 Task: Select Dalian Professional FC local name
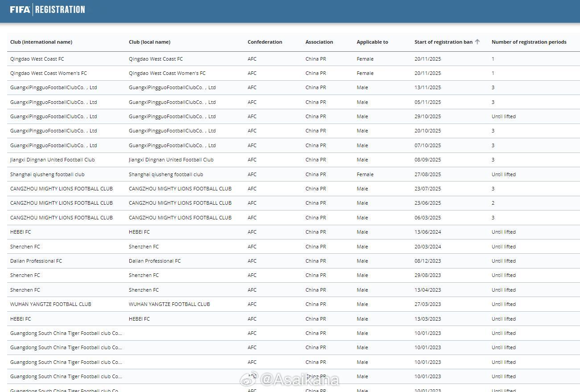pyautogui.click(x=155, y=261)
